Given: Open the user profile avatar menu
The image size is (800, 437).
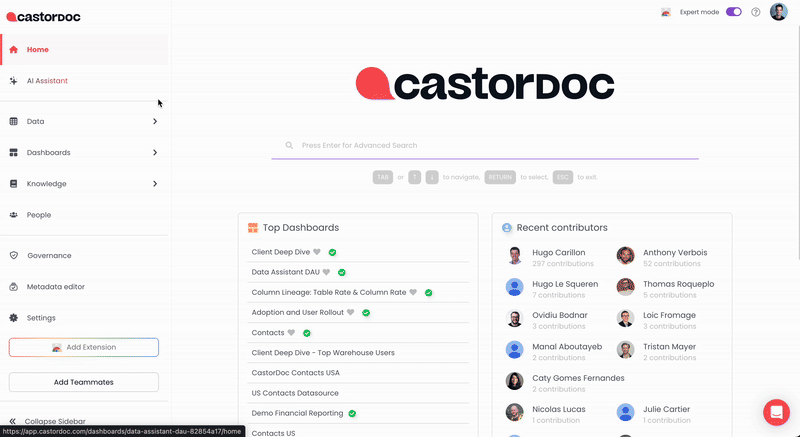Looking at the screenshot, I should [x=779, y=12].
